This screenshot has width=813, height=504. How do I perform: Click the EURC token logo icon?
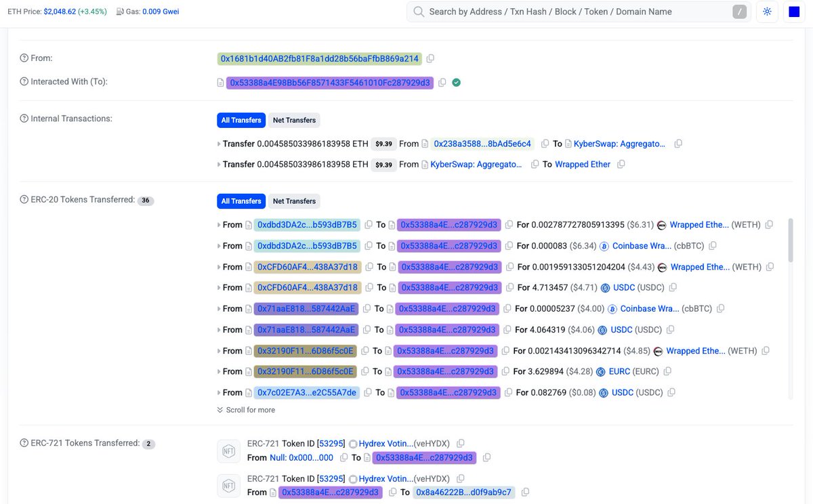602,371
